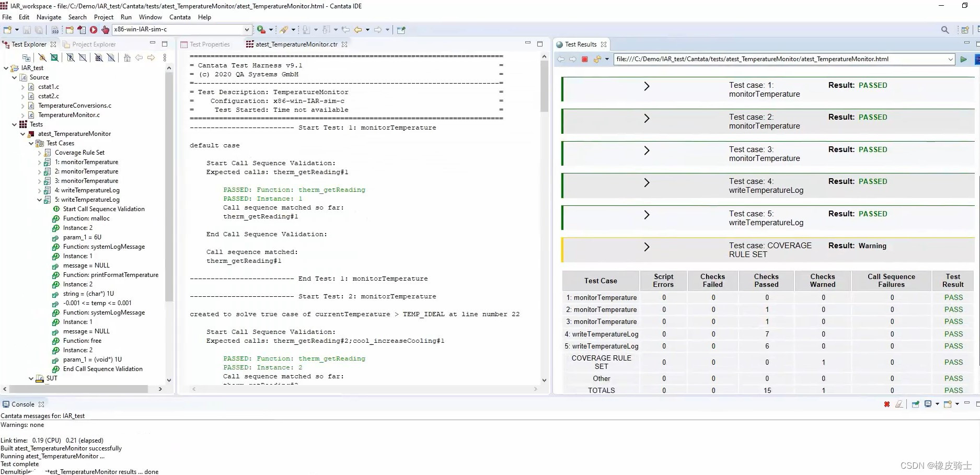Click the Open Console new window icon
980x475 pixels.
click(x=948, y=404)
